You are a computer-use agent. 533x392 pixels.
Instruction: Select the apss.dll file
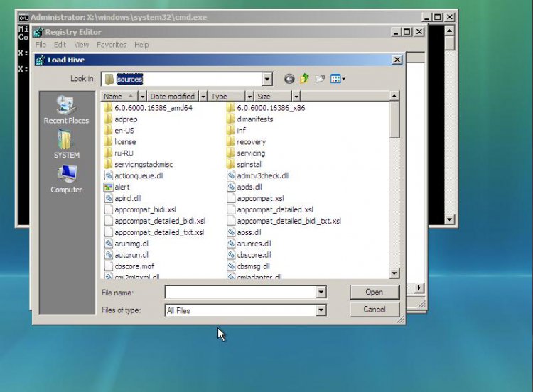click(x=244, y=232)
